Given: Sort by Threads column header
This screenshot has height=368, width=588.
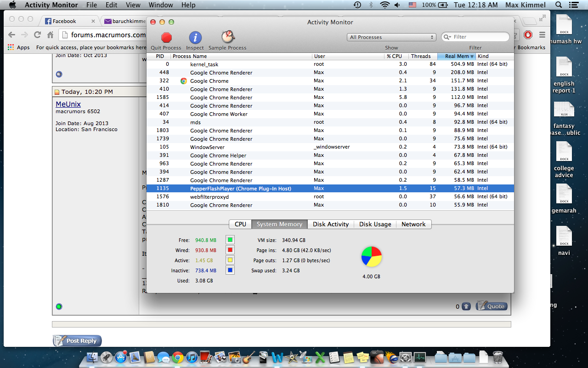Looking at the screenshot, I should [x=423, y=56].
